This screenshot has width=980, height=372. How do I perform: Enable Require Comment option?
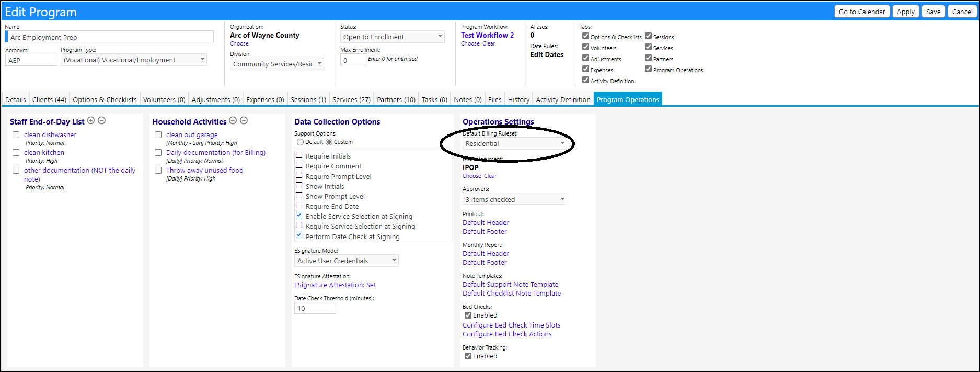(299, 165)
